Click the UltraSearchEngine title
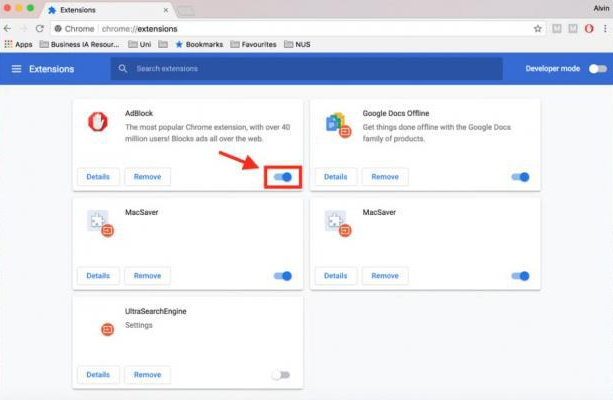The image size is (613, 400). coord(156,311)
